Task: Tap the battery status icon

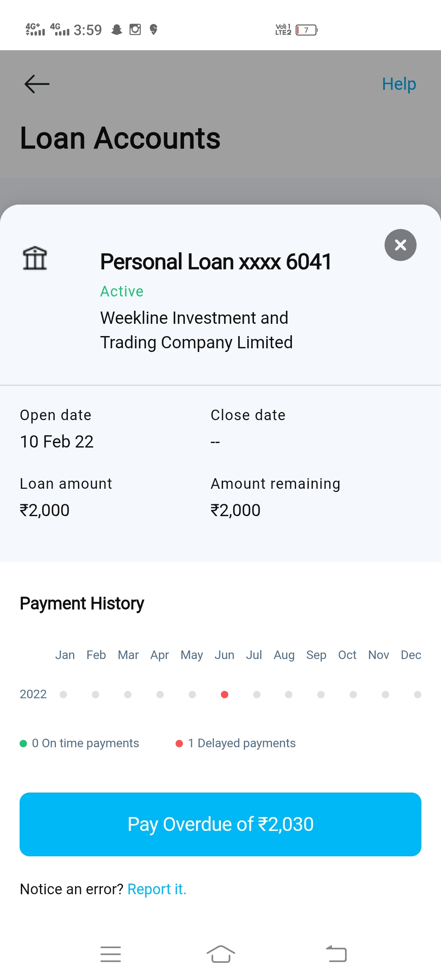Action: pyautogui.click(x=306, y=30)
